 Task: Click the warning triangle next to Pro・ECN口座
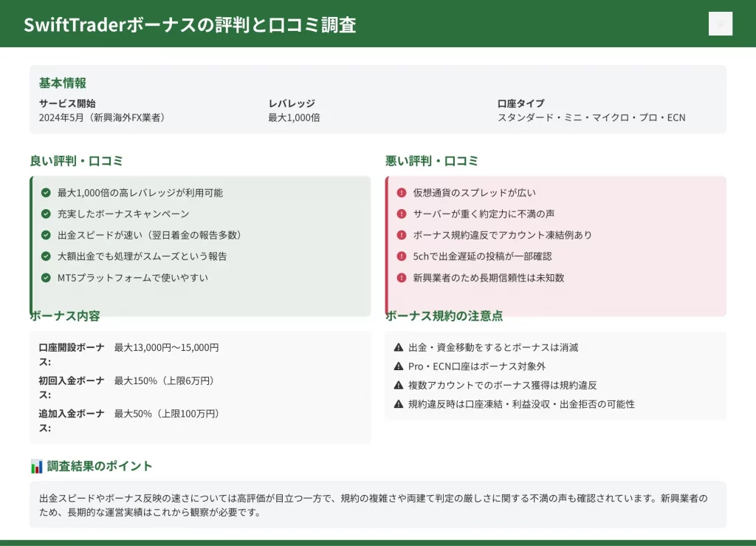pyautogui.click(x=399, y=366)
